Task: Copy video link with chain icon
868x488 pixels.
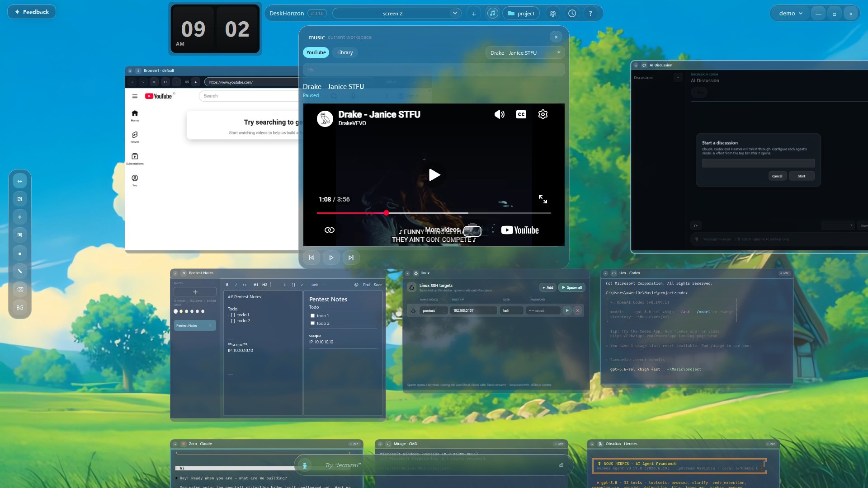Action: click(x=330, y=230)
